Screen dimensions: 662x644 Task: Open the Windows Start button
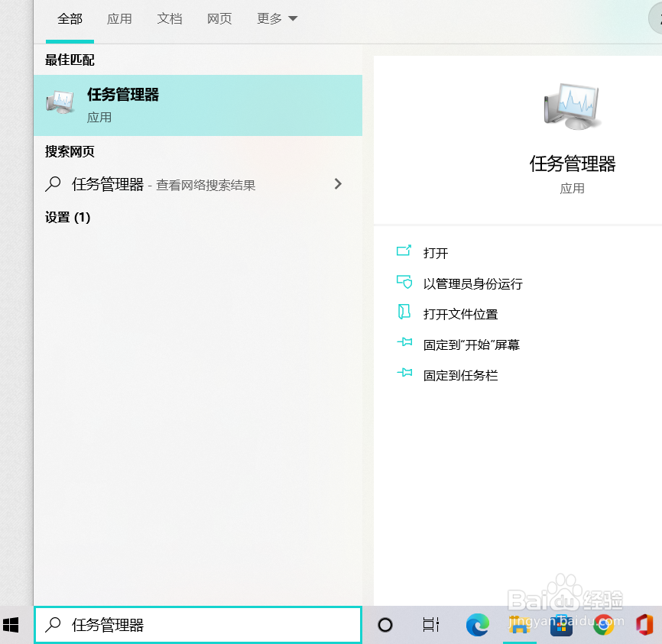11,625
